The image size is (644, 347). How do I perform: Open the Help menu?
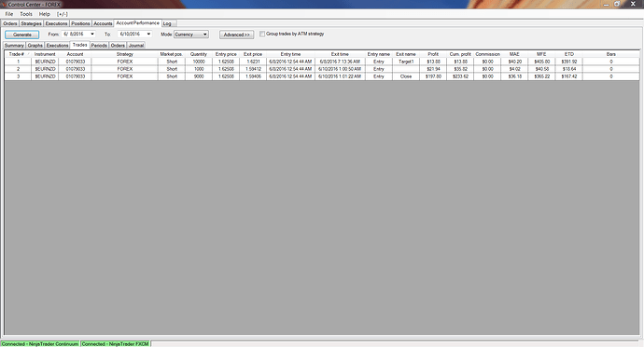[x=45, y=14]
